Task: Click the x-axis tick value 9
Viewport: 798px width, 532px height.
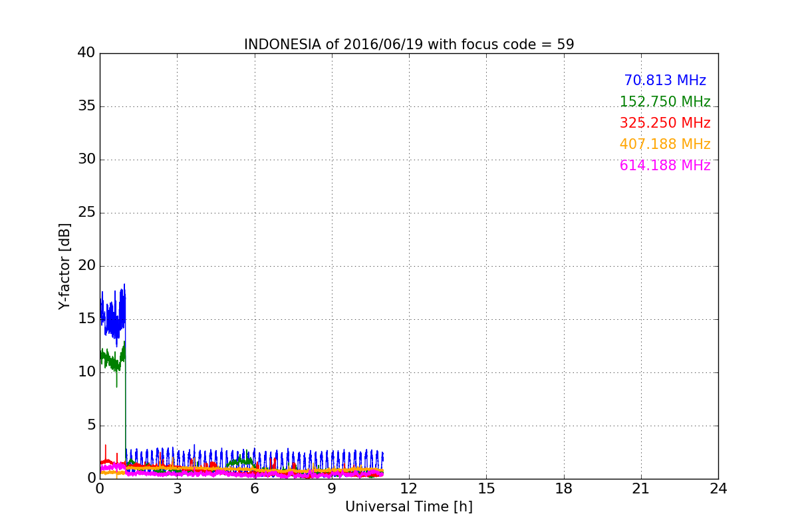Action: pos(332,489)
